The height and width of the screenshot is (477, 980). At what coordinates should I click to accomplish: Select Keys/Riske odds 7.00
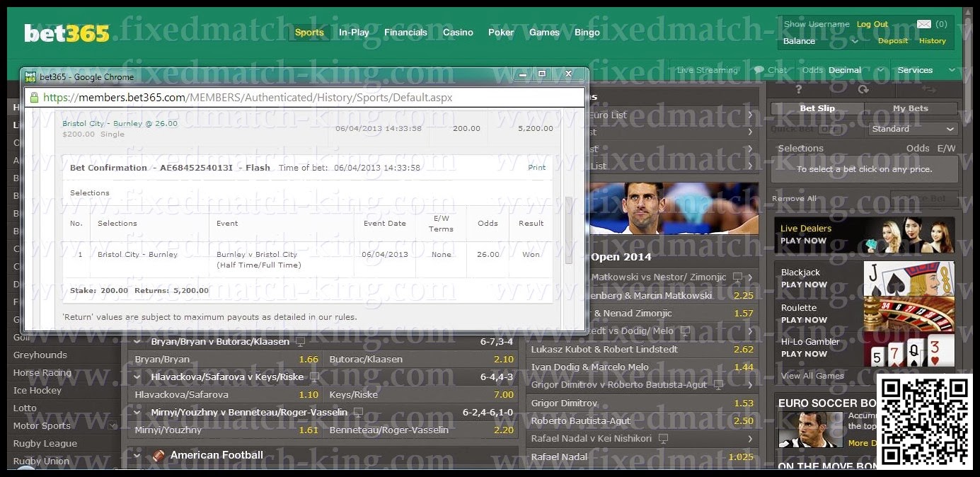(503, 395)
